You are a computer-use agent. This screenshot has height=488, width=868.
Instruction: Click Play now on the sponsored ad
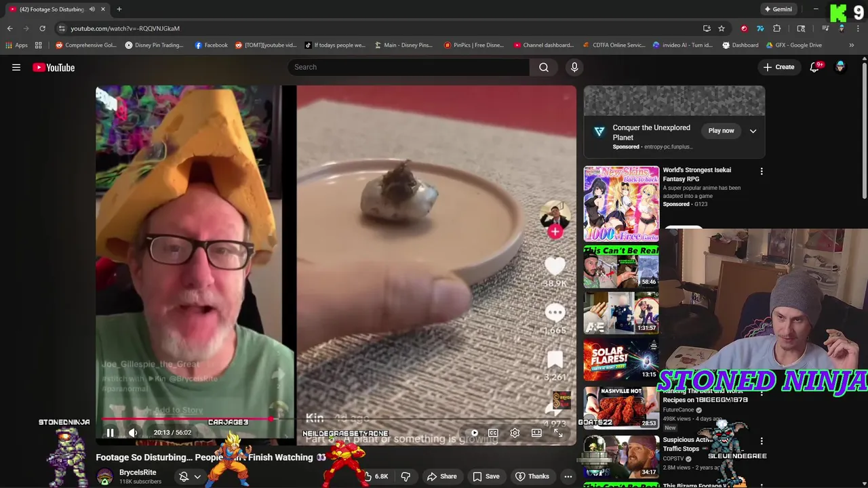(721, 131)
